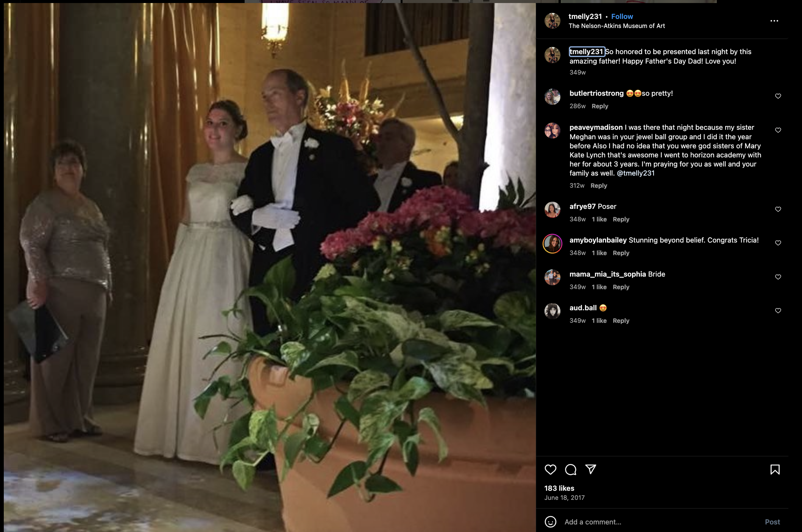Open tmelly231 profile avatar in header
The width and height of the screenshot is (802, 532).
pyautogui.click(x=552, y=21)
